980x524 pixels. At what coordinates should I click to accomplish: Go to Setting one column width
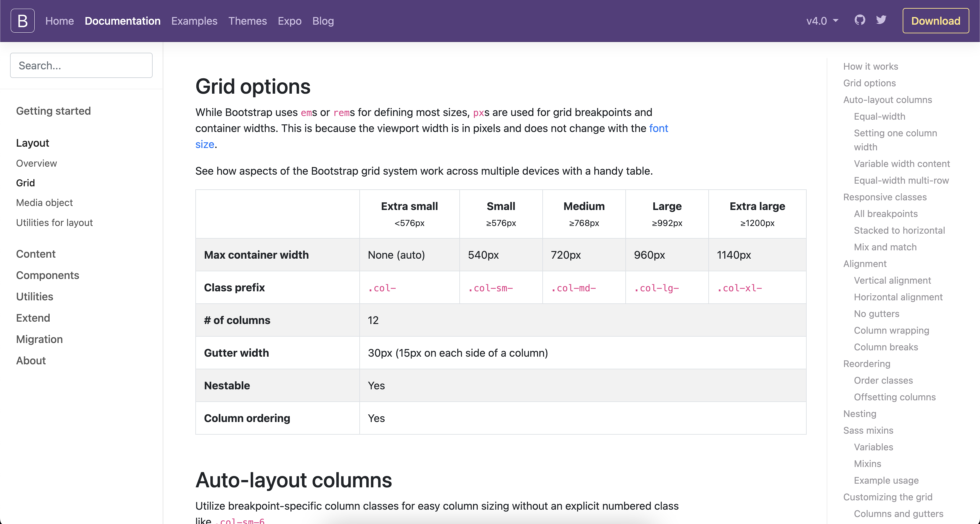(x=896, y=140)
